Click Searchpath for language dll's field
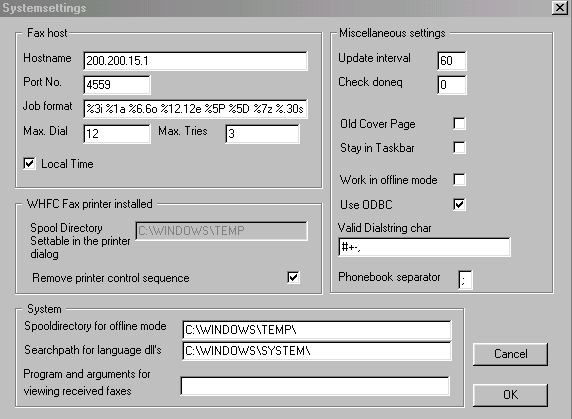This screenshot has width=572, height=419. pos(317,351)
